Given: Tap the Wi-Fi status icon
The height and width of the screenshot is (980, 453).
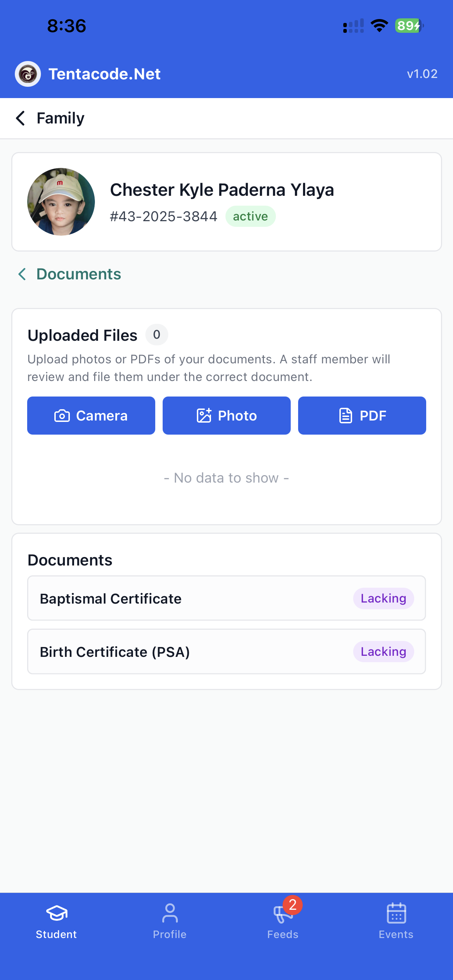Looking at the screenshot, I should (379, 26).
